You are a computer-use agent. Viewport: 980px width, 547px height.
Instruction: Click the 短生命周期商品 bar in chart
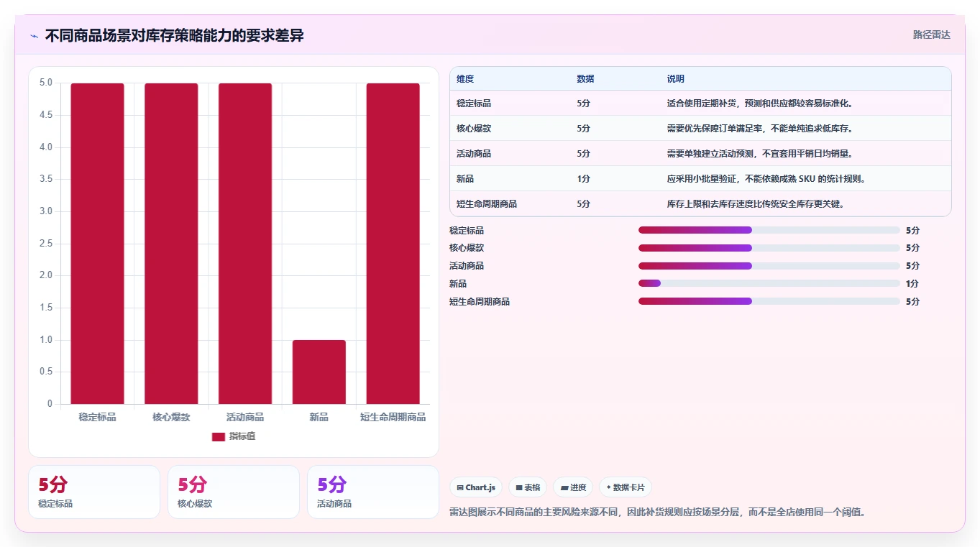pyautogui.click(x=393, y=244)
